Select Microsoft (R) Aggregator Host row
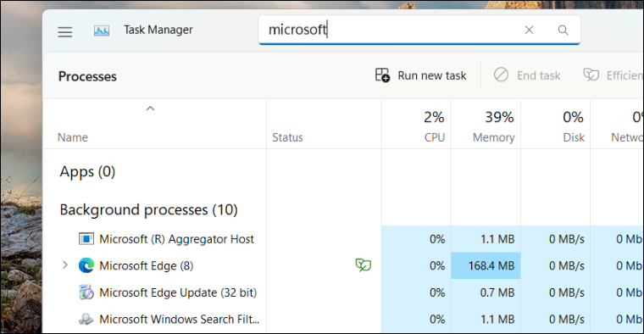644x334 pixels. pos(343,239)
